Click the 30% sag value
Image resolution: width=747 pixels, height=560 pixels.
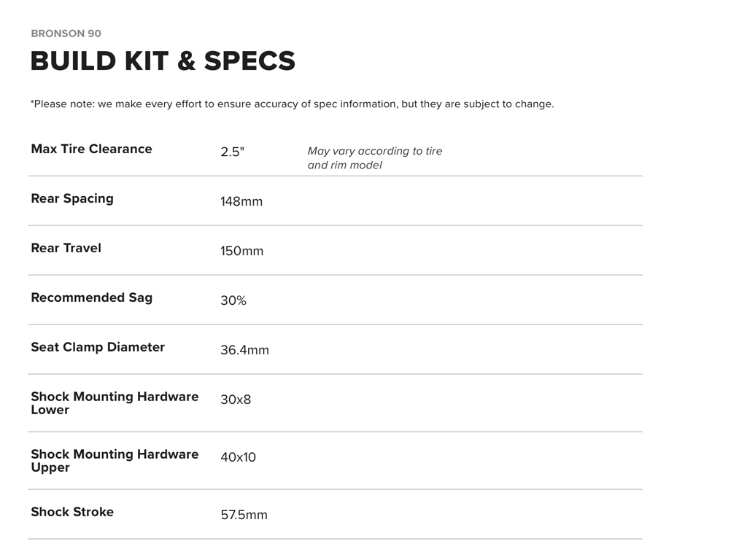(x=233, y=300)
